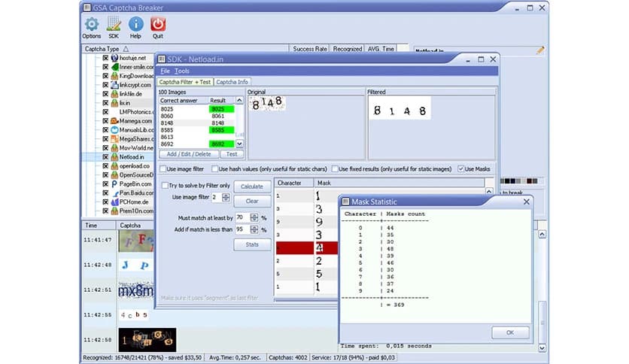Click the MegaShares site icon
The width and height of the screenshot is (629, 364).
(114, 138)
